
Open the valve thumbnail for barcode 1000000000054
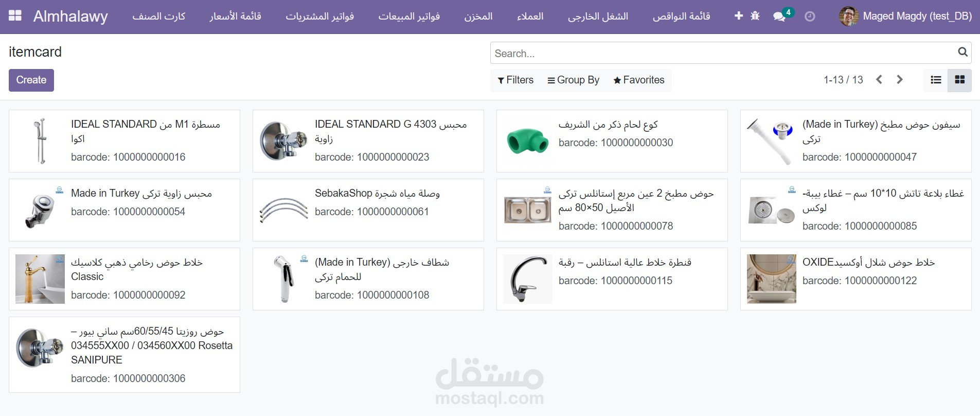click(x=40, y=210)
